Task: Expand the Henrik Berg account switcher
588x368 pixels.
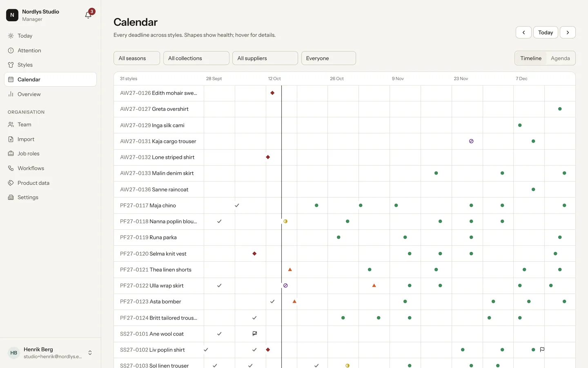Action: (x=51, y=353)
